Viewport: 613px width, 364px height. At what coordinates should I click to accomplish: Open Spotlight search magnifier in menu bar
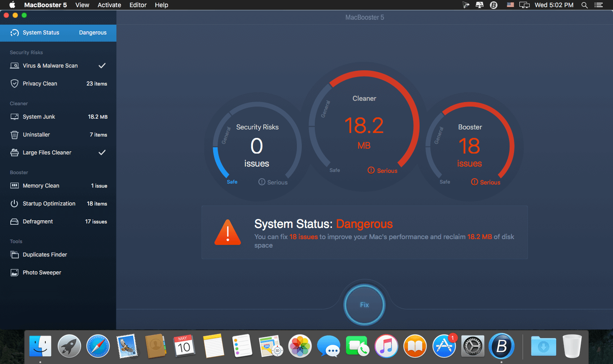584,5
